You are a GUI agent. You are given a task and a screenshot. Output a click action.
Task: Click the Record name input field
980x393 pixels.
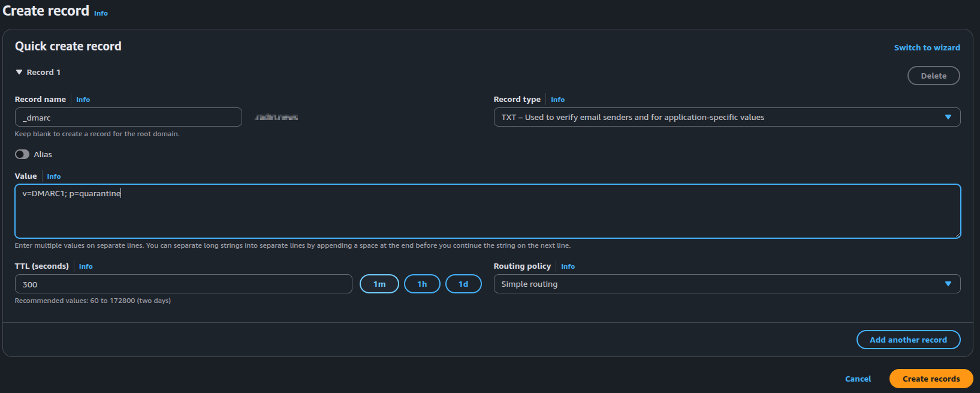(128, 117)
